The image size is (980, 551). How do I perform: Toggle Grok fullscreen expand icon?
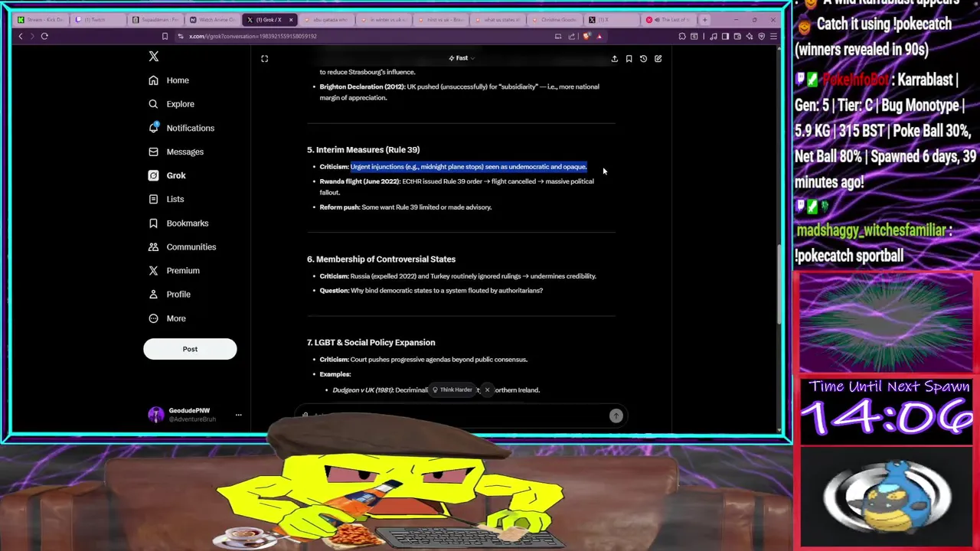[264, 58]
